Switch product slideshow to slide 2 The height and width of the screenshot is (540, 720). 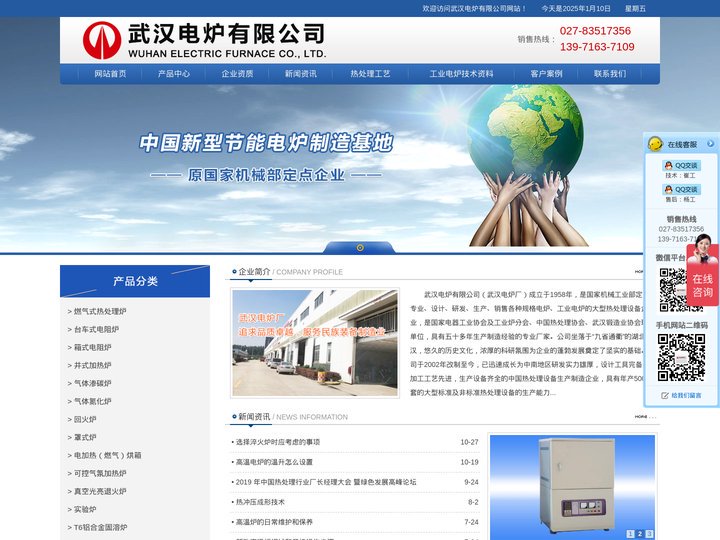(640, 534)
